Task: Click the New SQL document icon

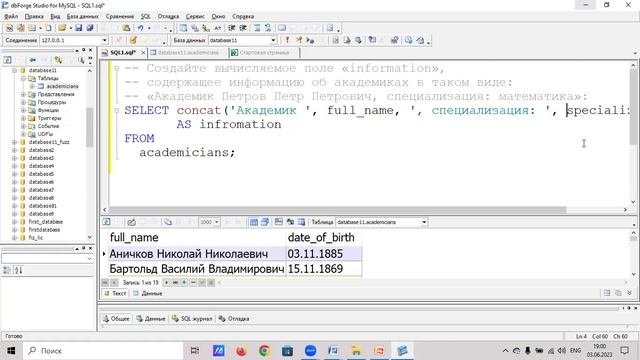Action: point(9,28)
